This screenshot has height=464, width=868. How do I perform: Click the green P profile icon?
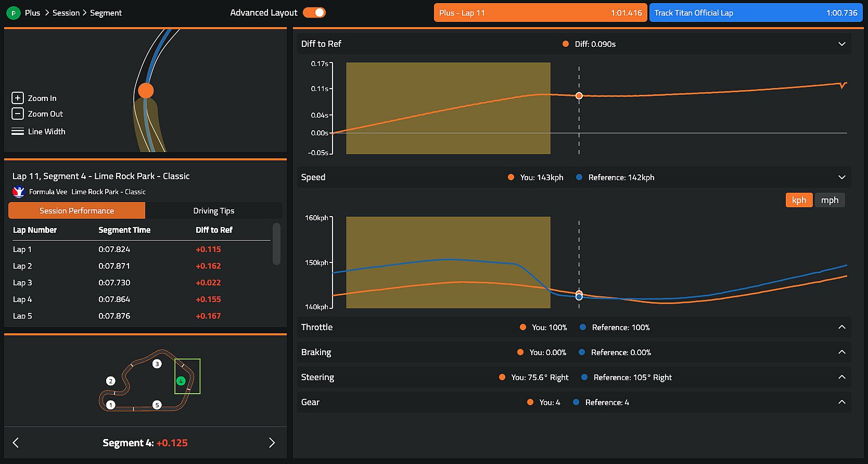pos(13,13)
